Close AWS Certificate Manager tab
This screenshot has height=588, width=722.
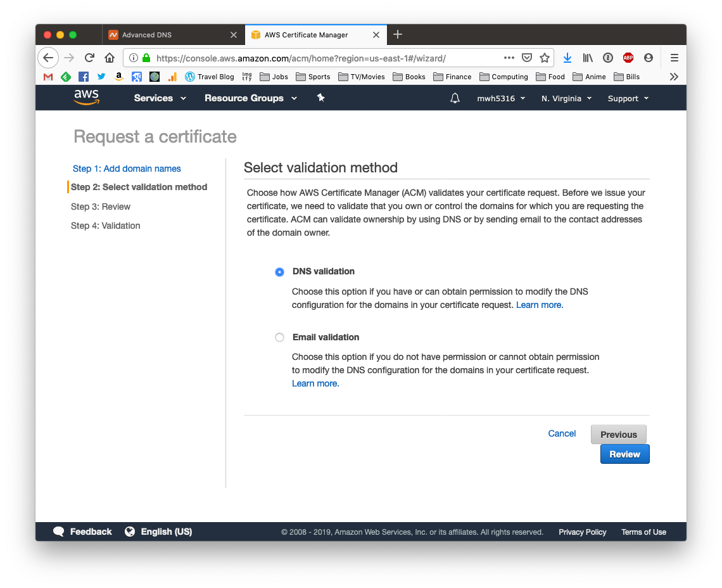tap(376, 35)
